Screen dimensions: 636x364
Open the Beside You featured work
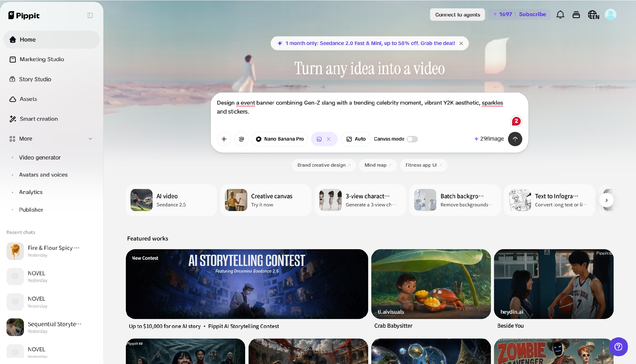point(554,284)
